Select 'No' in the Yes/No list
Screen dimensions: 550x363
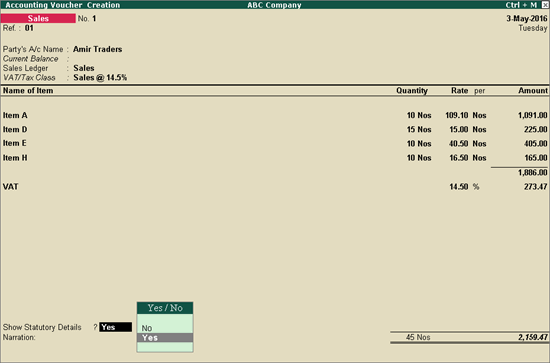pos(165,328)
